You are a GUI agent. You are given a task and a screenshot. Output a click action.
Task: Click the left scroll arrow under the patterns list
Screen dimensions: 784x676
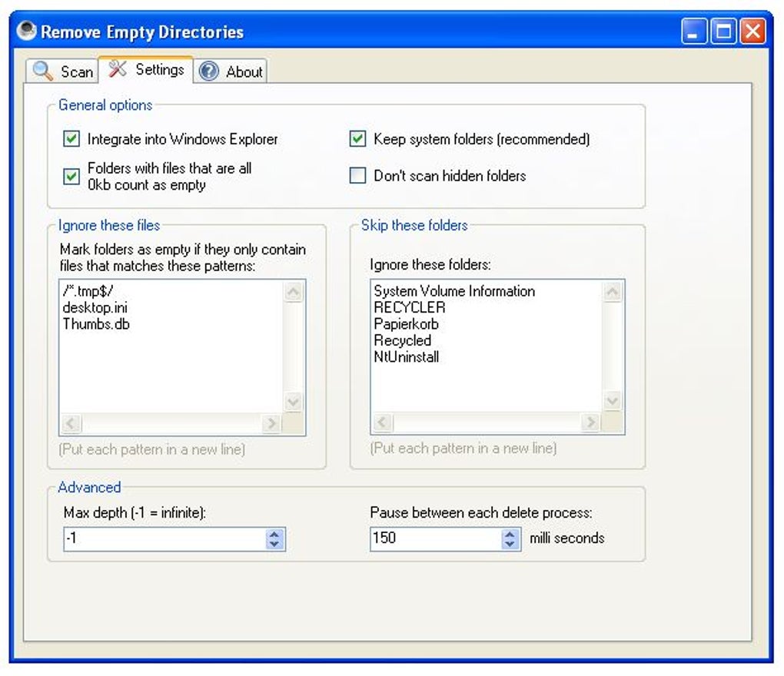(x=70, y=423)
